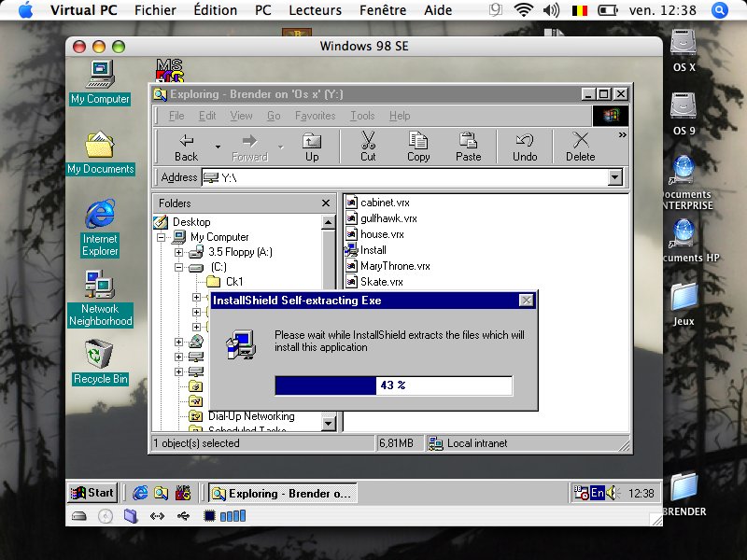The image size is (747, 560).
Task: Select Skate.vrx file
Action: pos(382,282)
